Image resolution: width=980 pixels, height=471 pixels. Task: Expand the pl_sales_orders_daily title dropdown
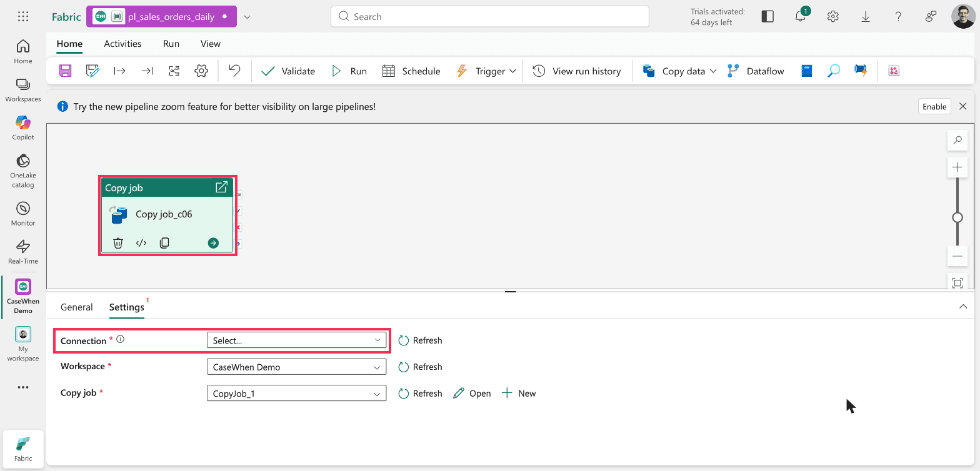pos(247,17)
